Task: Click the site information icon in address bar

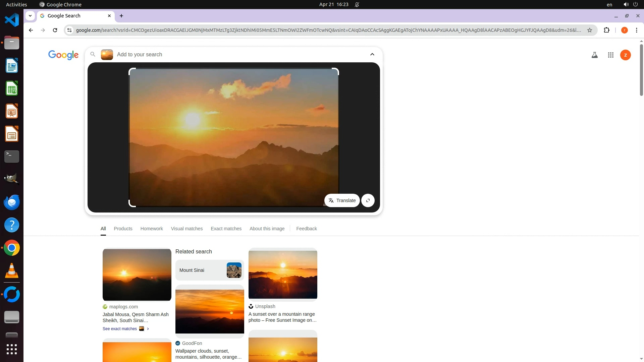Action: click(x=69, y=30)
